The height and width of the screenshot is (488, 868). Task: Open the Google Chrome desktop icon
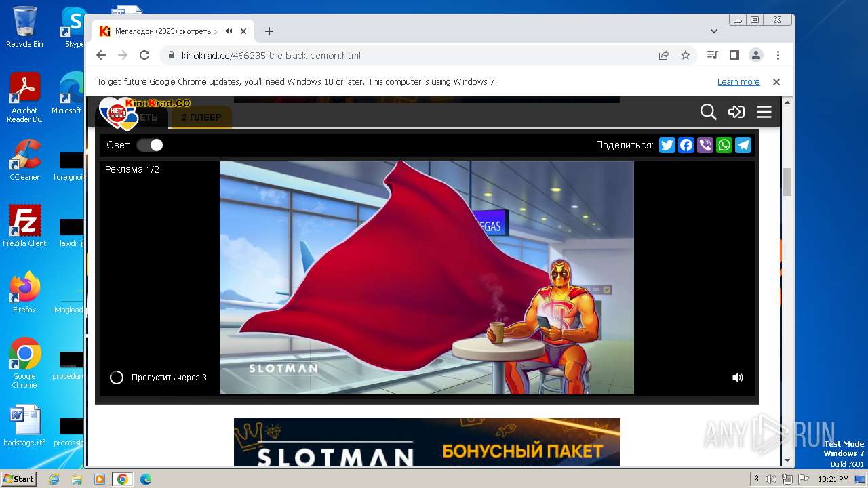(x=24, y=363)
